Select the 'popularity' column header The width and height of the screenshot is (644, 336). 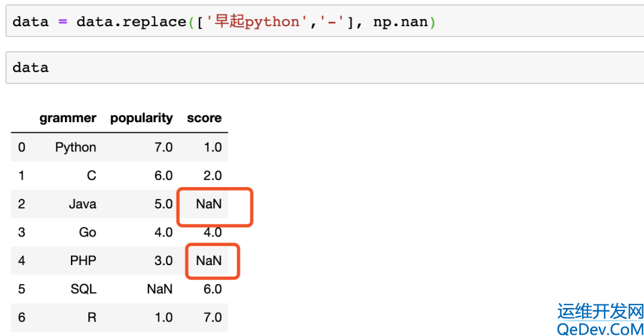click(141, 118)
